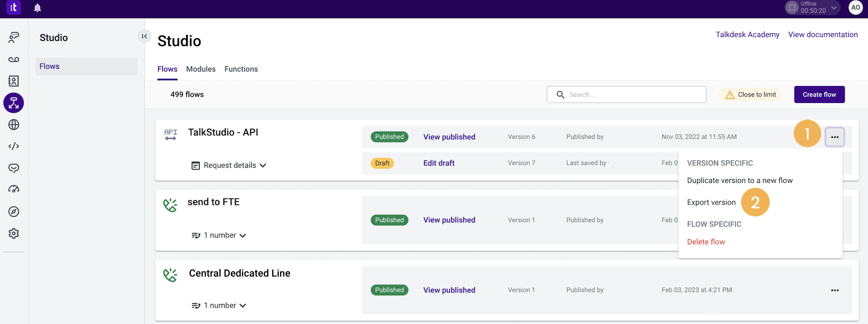
Task: Click the Published badge of TalkStudio - API
Action: [x=389, y=137]
